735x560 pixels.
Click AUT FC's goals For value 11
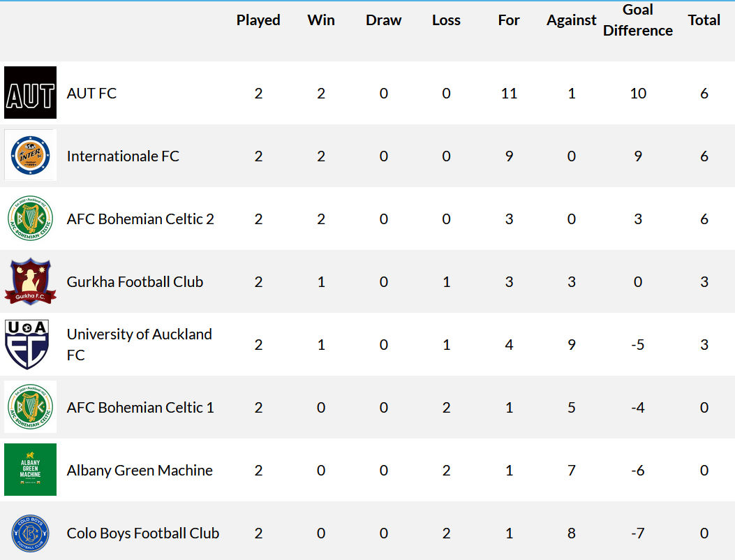509,94
